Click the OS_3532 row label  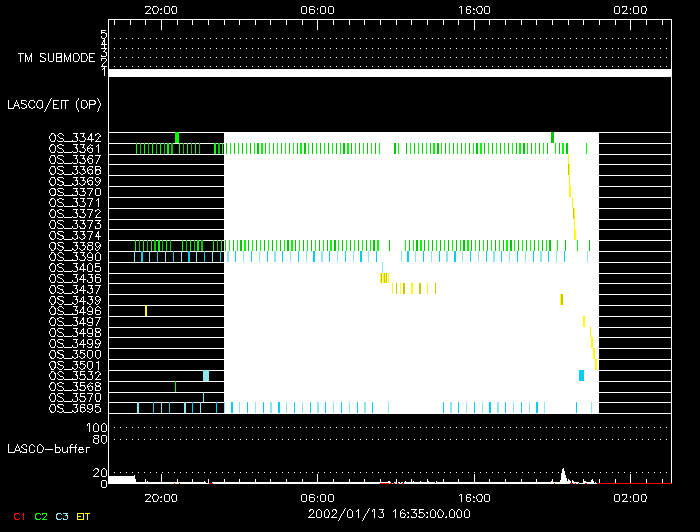[75, 376]
